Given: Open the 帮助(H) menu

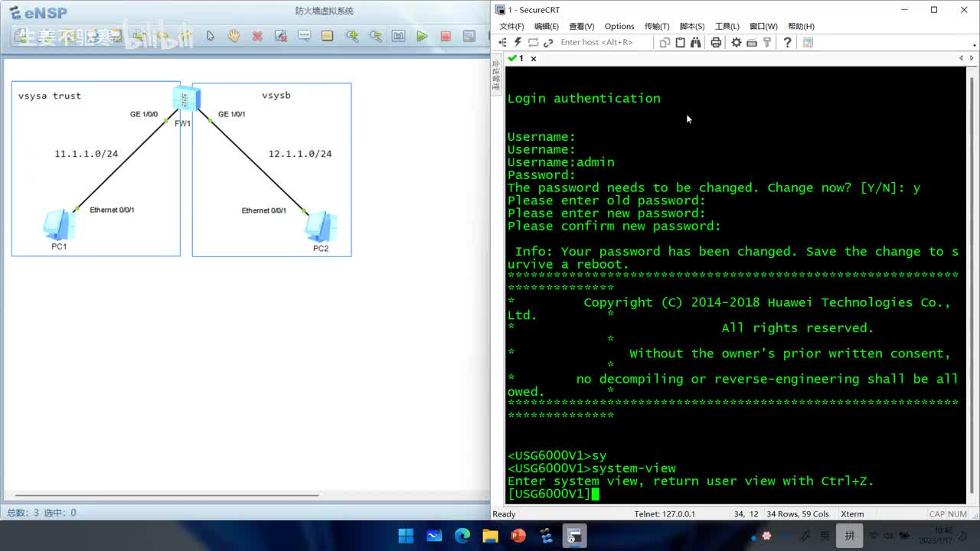Looking at the screenshot, I should coord(801,26).
